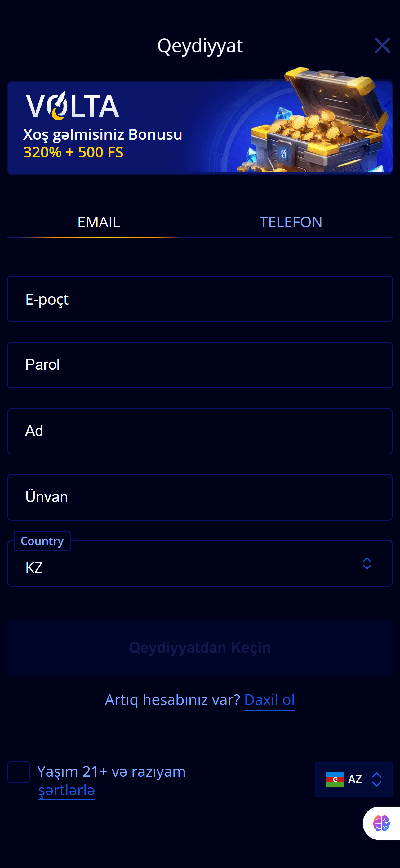Open the Daxil ol login link
This screenshot has height=868, width=400.
click(269, 699)
